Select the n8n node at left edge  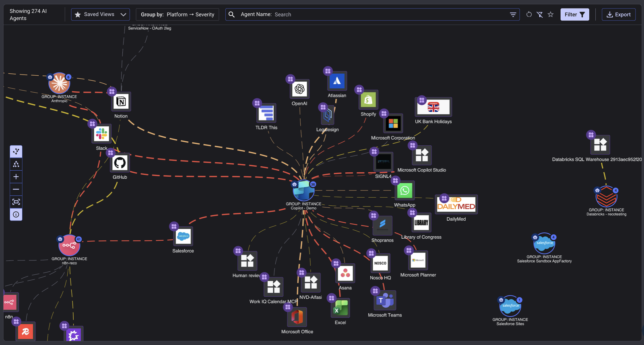pyautogui.click(x=10, y=302)
